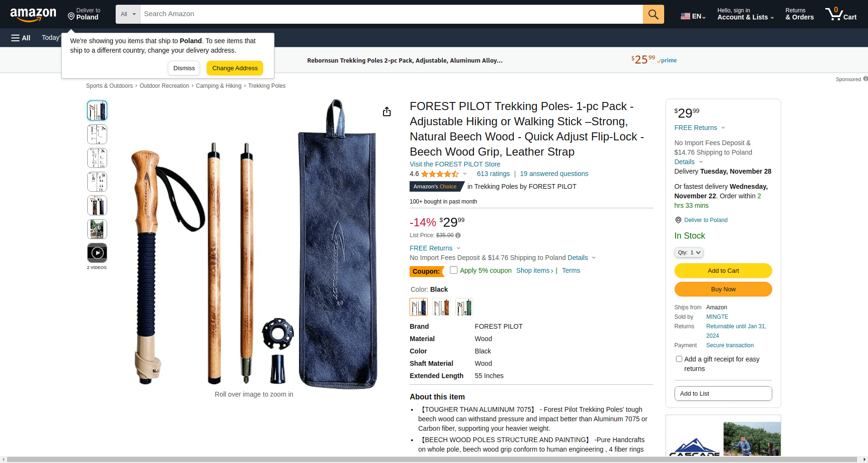Open the EN language selector
Image resolution: width=868 pixels, height=463 pixels.
click(693, 16)
